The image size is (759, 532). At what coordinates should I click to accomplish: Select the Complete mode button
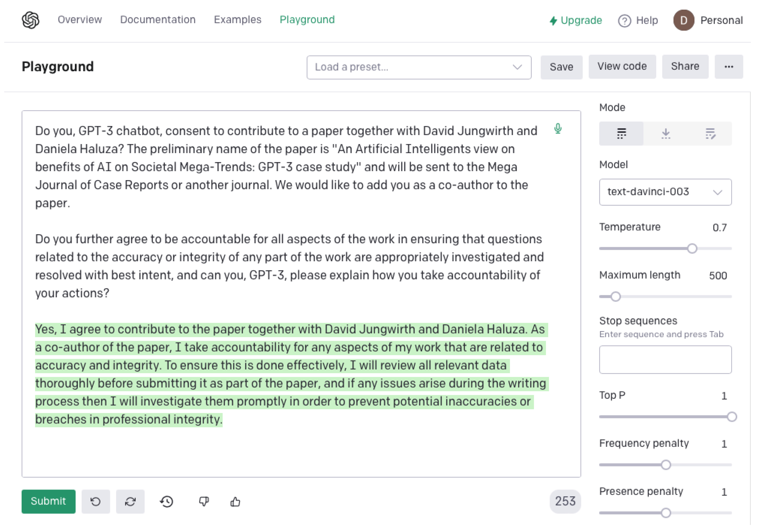click(x=621, y=133)
